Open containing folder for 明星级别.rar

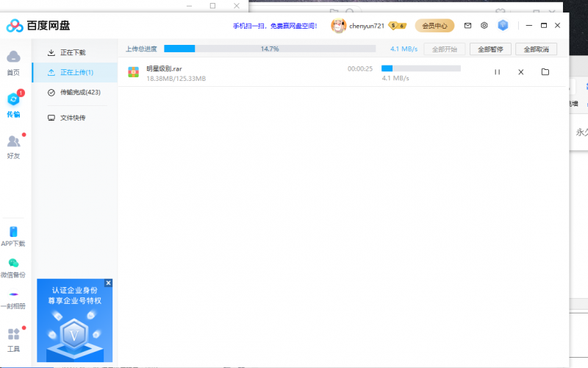[x=545, y=72]
